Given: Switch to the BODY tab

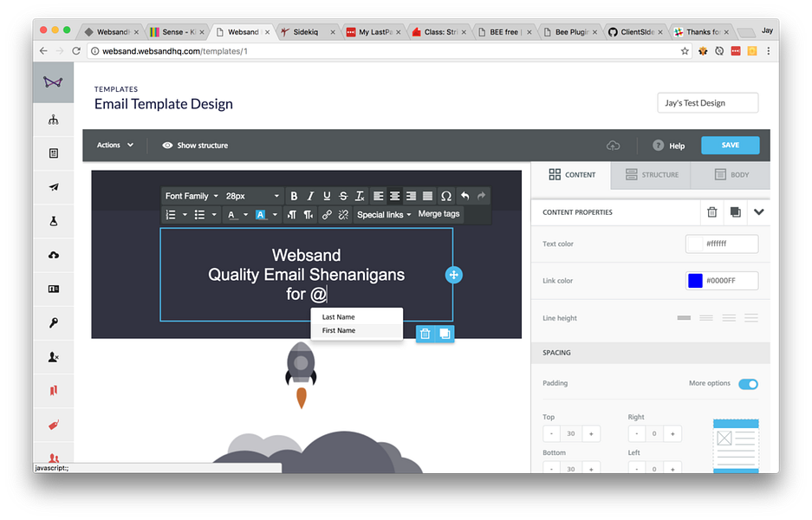Looking at the screenshot, I should [731, 174].
